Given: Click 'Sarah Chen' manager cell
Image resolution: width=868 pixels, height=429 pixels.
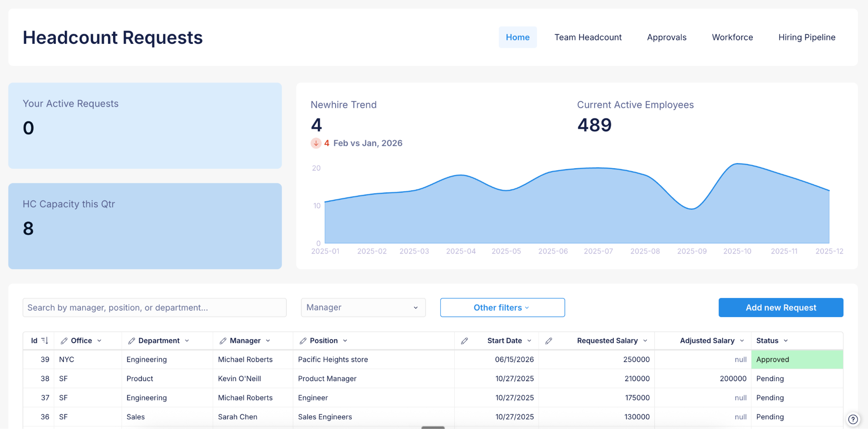Looking at the screenshot, I should [253, 417].
